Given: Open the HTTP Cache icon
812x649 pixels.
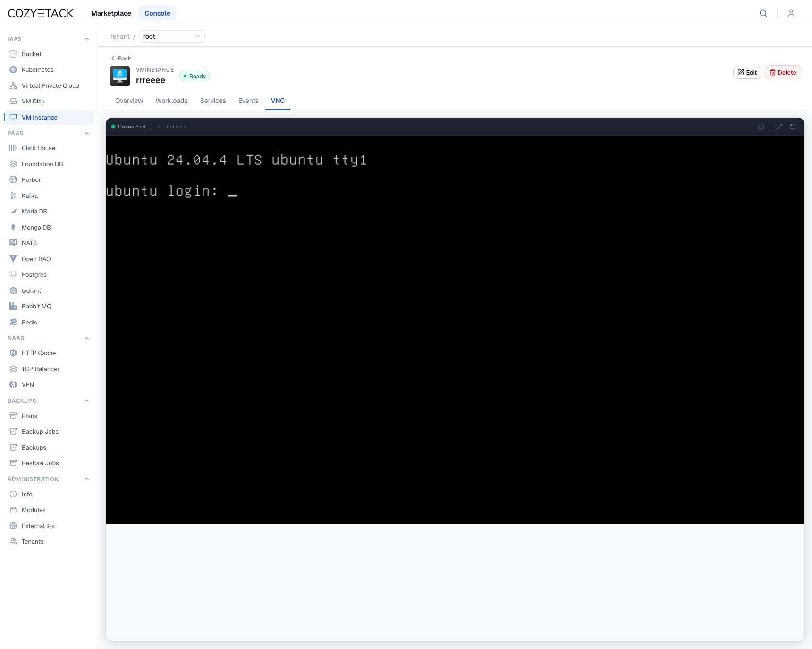Looking at the screenshot, I should tap(13, 353).
